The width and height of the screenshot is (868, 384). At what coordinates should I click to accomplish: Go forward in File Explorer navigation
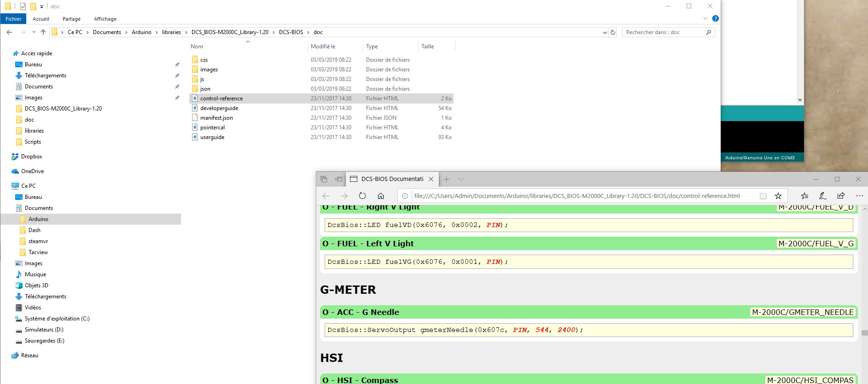pyautogui.click(x=23, y=32)
